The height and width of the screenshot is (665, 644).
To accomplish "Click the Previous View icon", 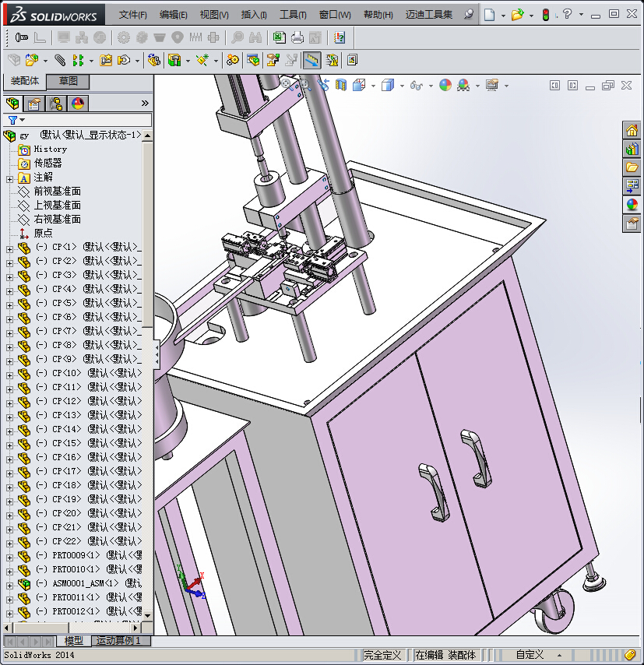I will pyautogui.click(x=323, y=85).
